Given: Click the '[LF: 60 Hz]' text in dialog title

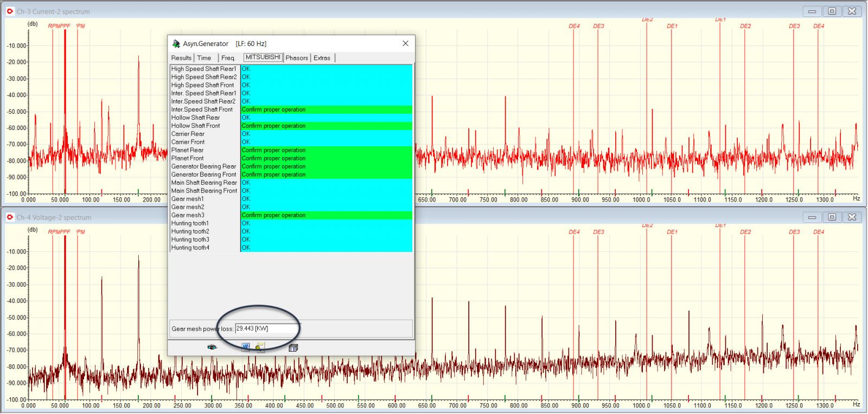Looking at the screenshot, I should click(251, 44).
